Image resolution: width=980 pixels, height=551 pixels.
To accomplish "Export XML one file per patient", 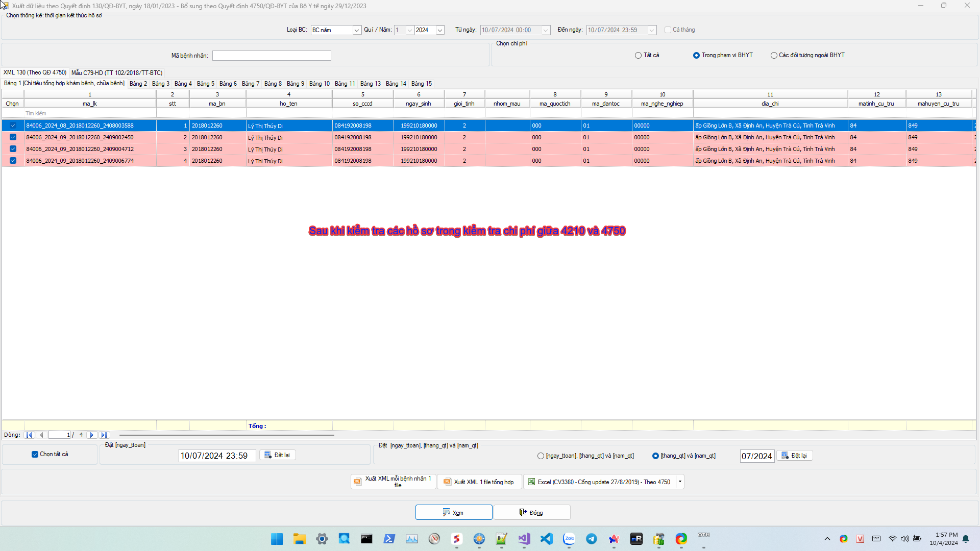I will [x=393, y=482].
